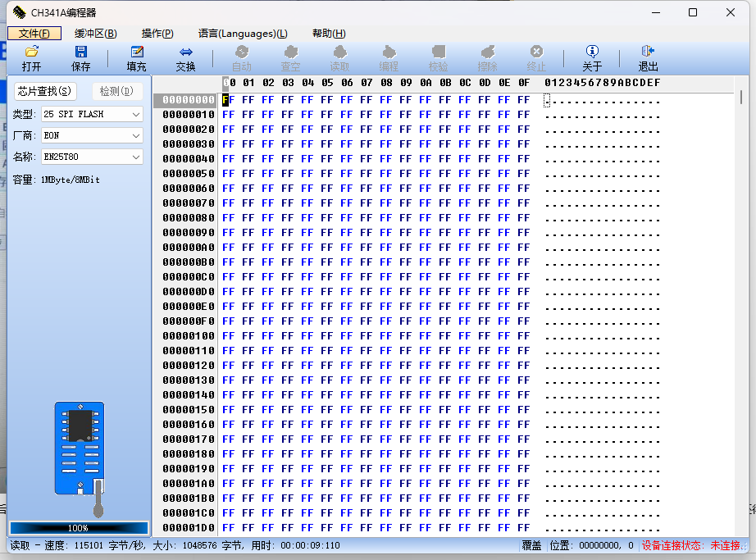Click the 交换 (Swap) arrows icon

[186, 52]
